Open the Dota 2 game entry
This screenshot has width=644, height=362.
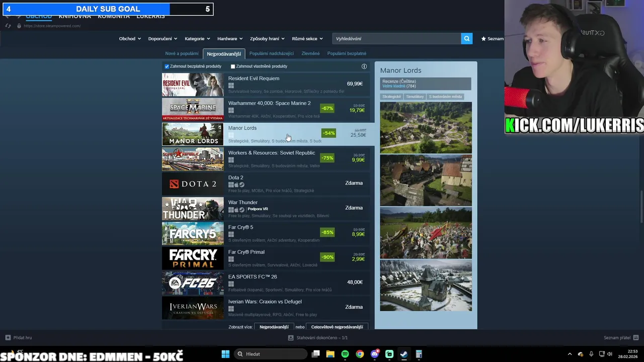(266, 184)
